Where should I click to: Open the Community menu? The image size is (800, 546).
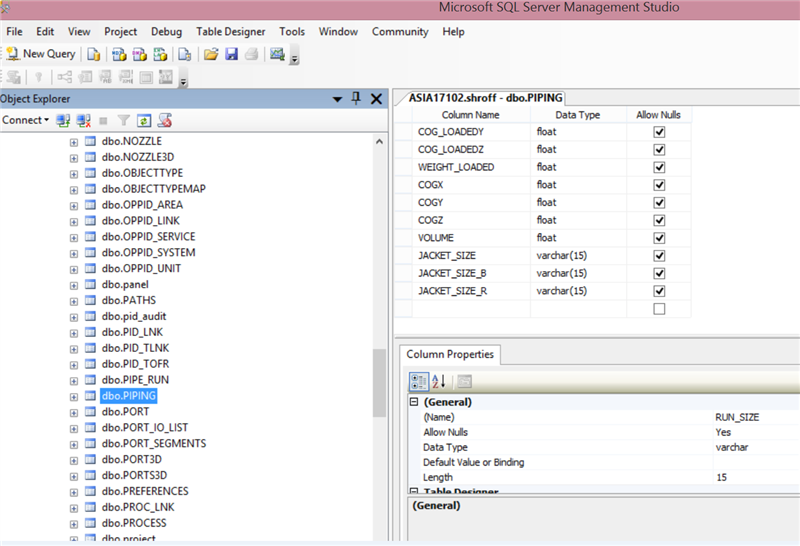(x=400, y=32)
